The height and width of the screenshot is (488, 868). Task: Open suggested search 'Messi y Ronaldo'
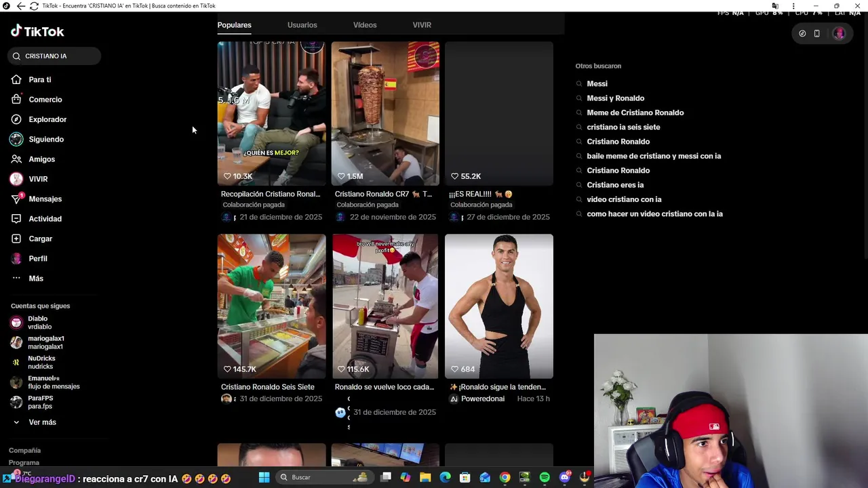point(615,98)
